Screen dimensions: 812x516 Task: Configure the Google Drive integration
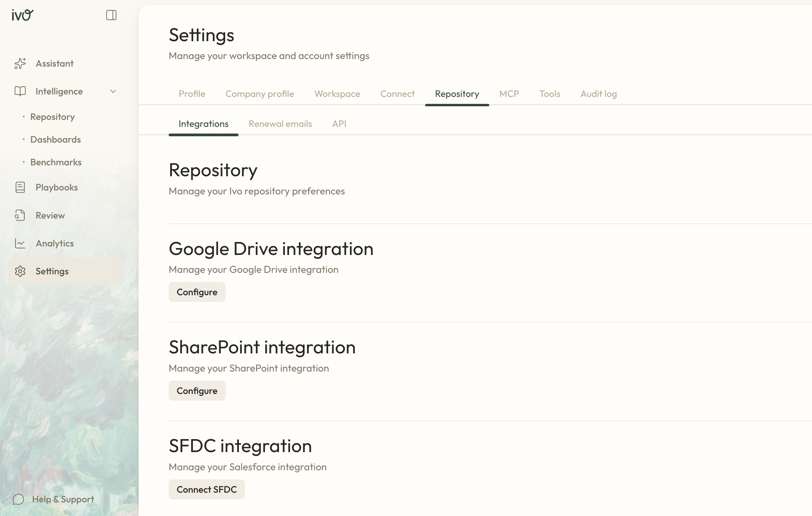click(197, 292)
